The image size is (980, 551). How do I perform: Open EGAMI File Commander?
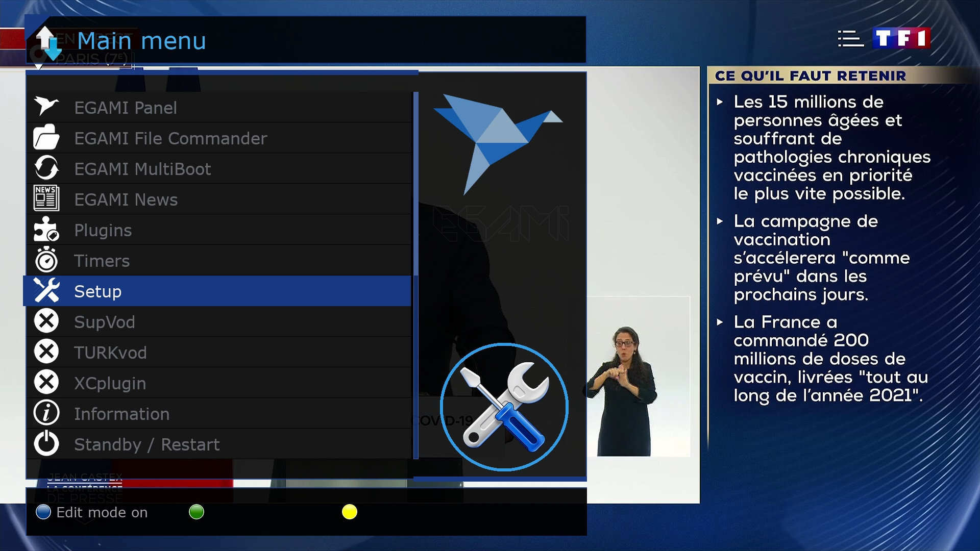(x=171, y=138)
